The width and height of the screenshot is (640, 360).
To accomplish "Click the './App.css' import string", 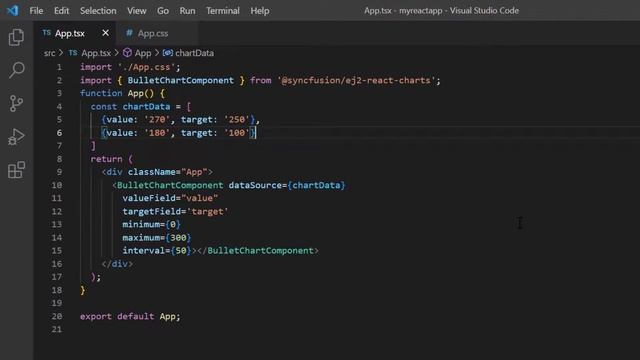I will 147,67.
